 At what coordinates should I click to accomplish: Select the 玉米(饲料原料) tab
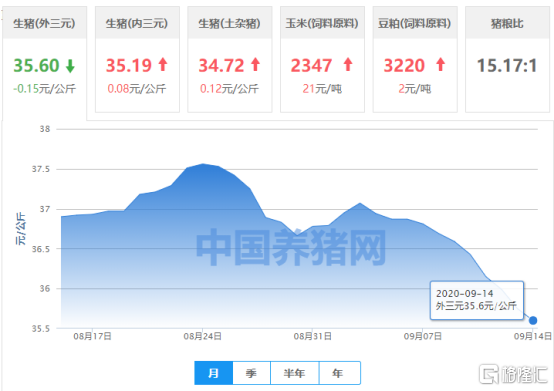pyautogui.click(x=322, y=59)
